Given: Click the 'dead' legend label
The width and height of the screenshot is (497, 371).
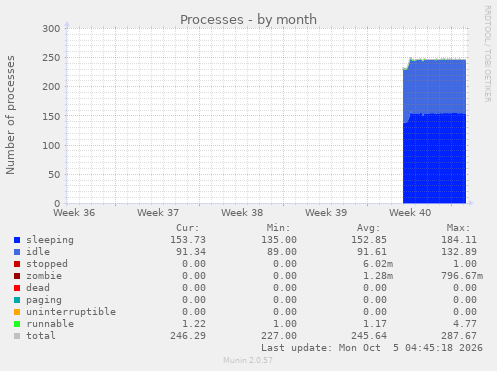Looking at the screenshot, I should point(38,288).
